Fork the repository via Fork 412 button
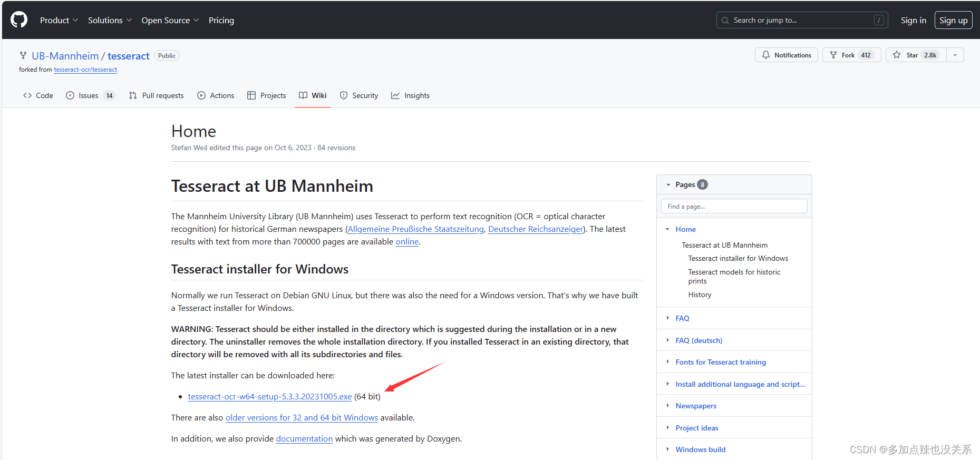 tap(851, 55)
